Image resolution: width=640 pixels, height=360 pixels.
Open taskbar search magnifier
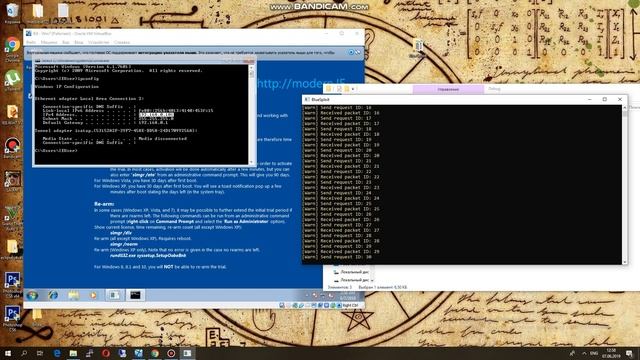tap(24, 353)
